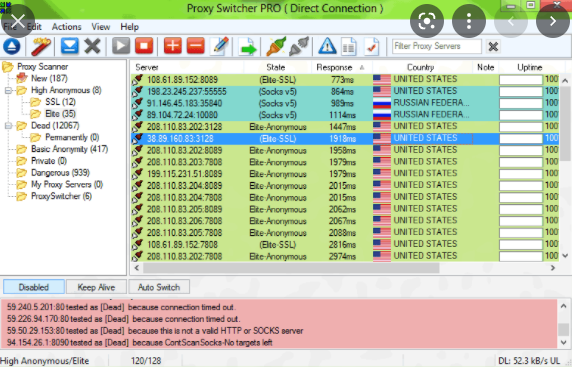Click the log panel scroll up arrow
Viewport: 572px width, 367px height.
[x=564, y=306]
